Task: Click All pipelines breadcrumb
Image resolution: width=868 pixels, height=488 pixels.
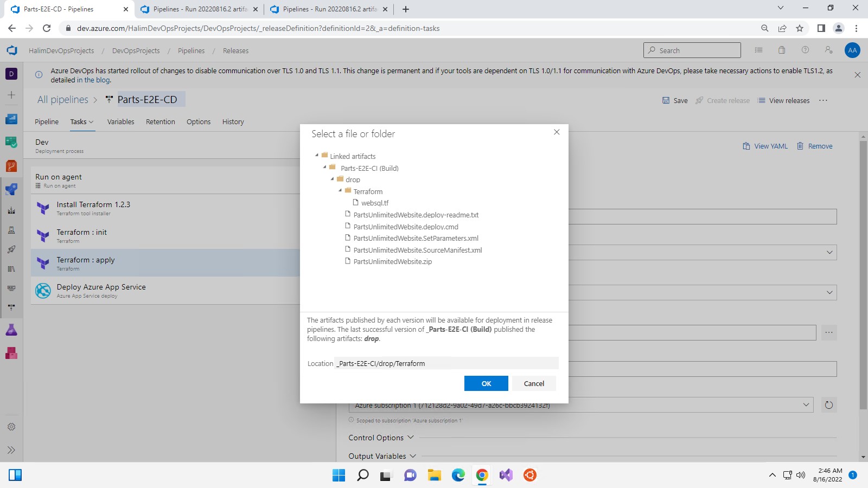Action: tap(63, 99)
